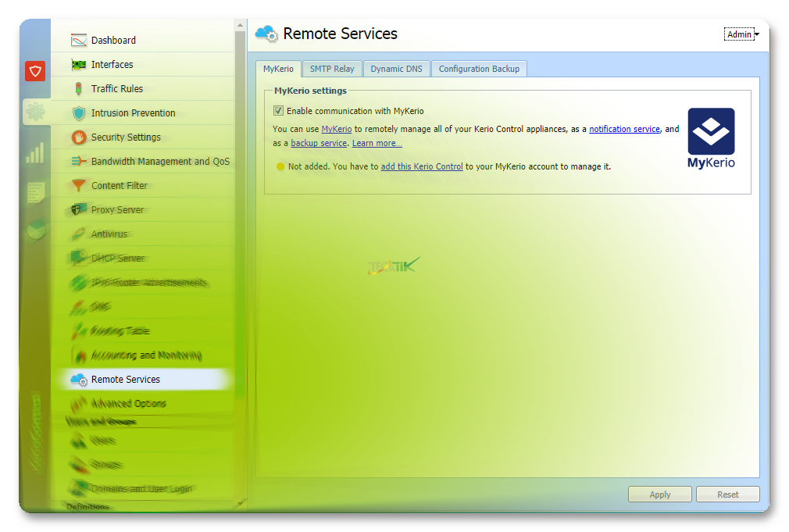
Task: Open the Admin user dropdown
Action: pos(742,34)
